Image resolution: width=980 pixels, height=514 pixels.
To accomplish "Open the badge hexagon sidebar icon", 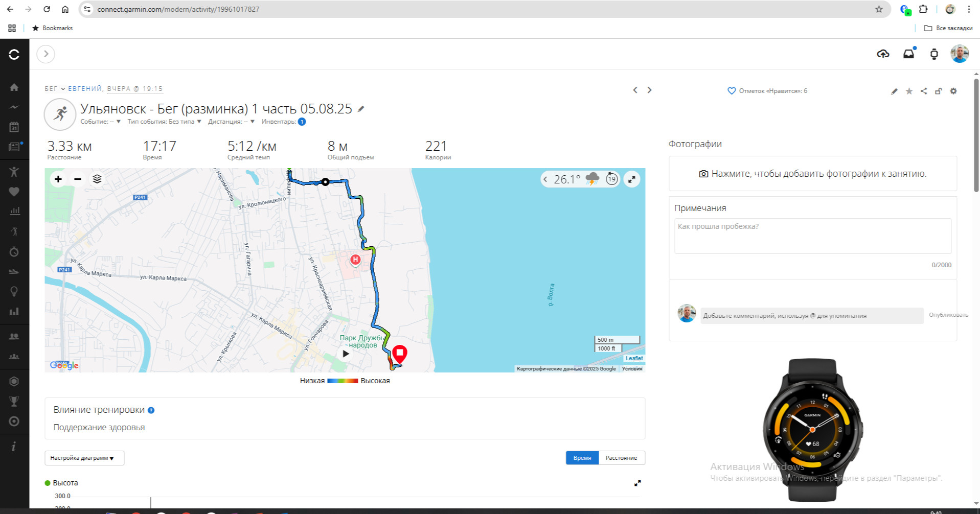I will (14, 381).
